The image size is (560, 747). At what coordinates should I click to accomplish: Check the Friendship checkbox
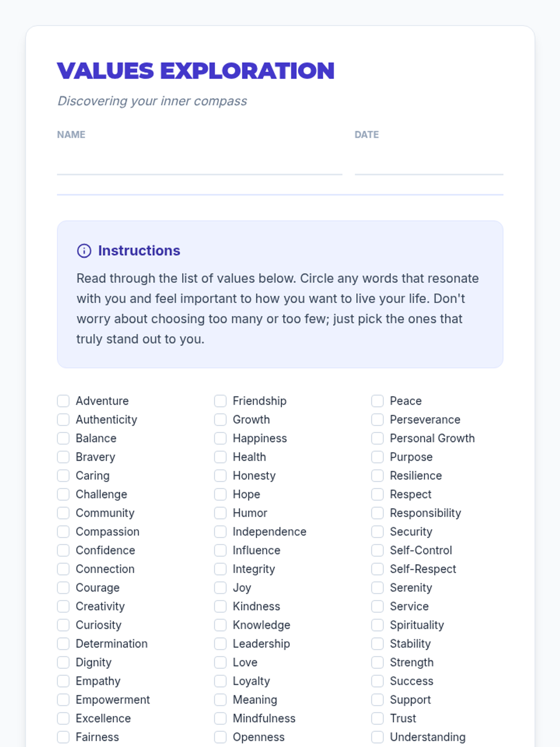(220, 401)
